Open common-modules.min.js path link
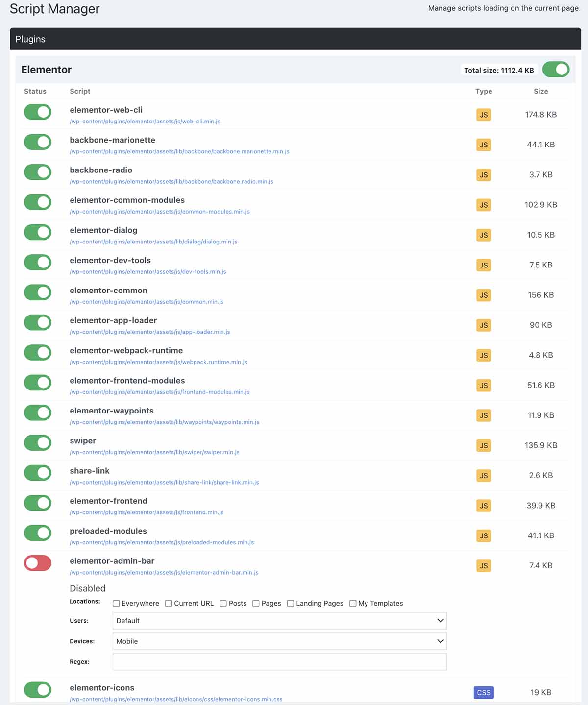Screen dimensions: 588x705 (160, 212)
